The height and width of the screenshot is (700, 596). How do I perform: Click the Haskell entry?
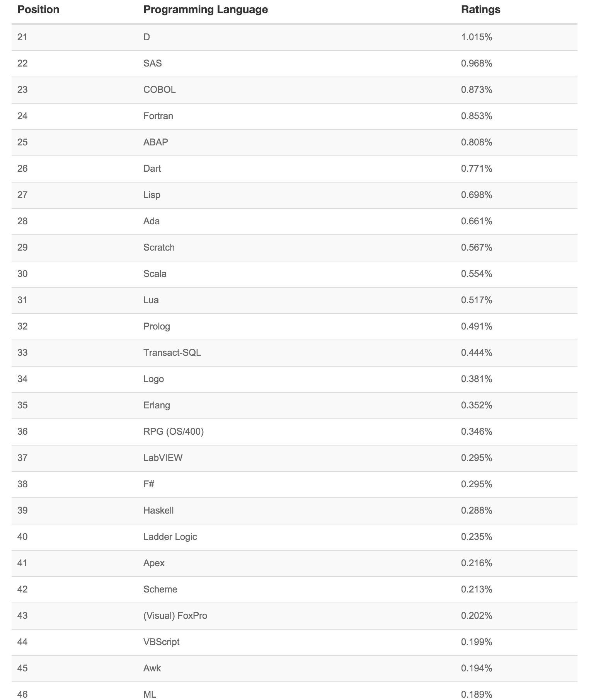click(158, 510)
